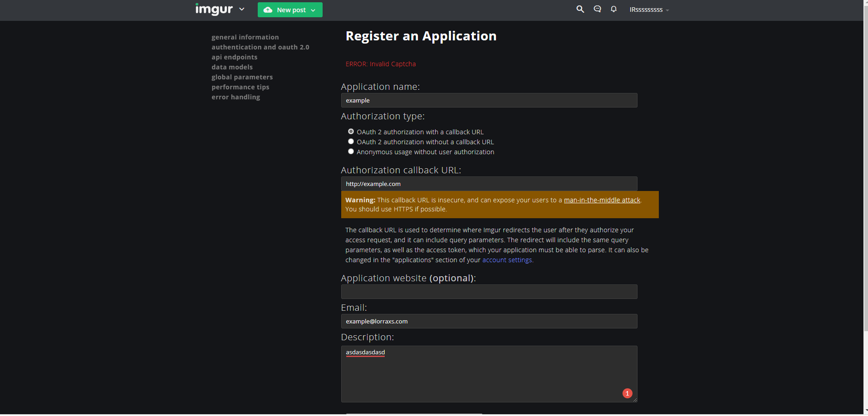This screenshot has height=416, width=868.
Task: Expand the chevron next to Imgur logo
Action: point(242,9)
